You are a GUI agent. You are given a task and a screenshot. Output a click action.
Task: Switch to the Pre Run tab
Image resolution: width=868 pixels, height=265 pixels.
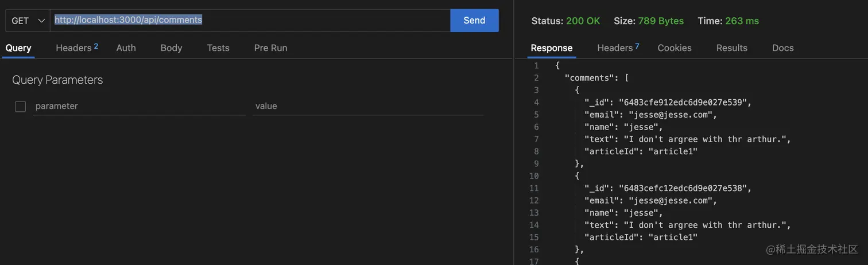pyautogui.click(x=270, y=48)
